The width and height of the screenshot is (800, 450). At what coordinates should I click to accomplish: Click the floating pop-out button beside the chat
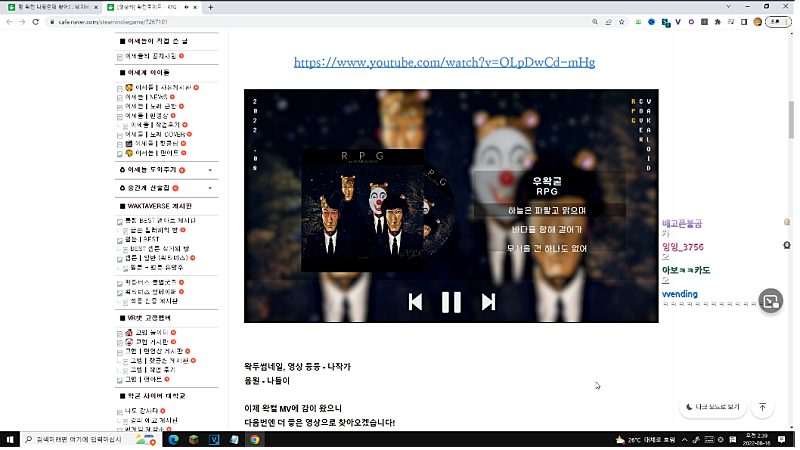tap(770, 301)
